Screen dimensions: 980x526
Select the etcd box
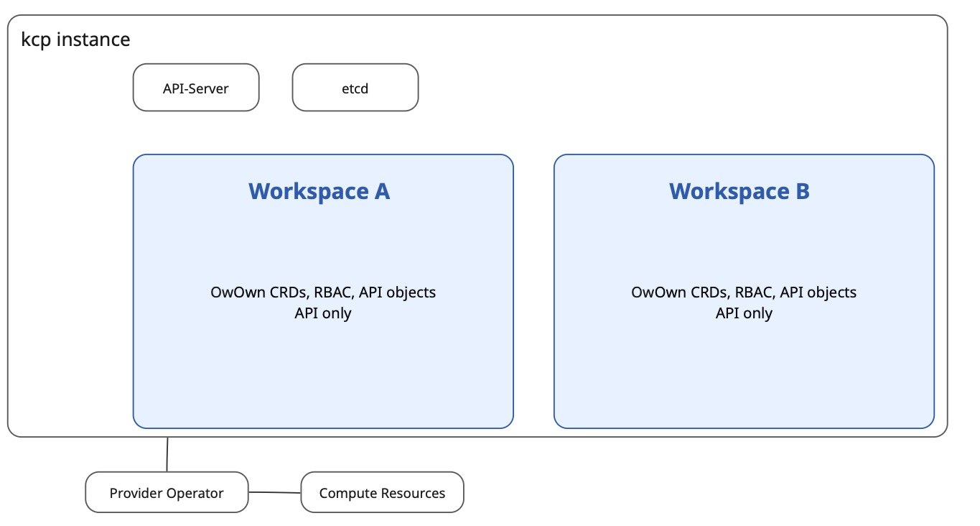pyautogui.click(x=355, y=88)
